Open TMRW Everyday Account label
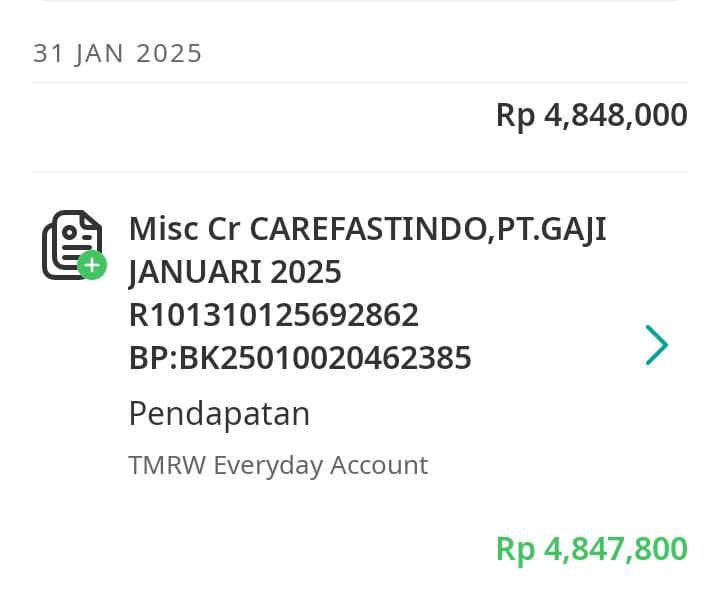Viewport: 720px width, 599px height. coord(278,465)
